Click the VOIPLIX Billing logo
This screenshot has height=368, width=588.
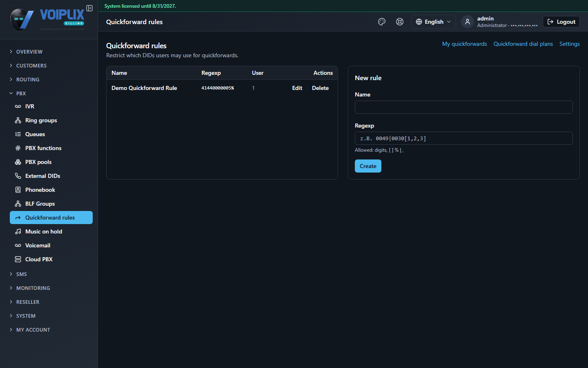coord(47,19)
